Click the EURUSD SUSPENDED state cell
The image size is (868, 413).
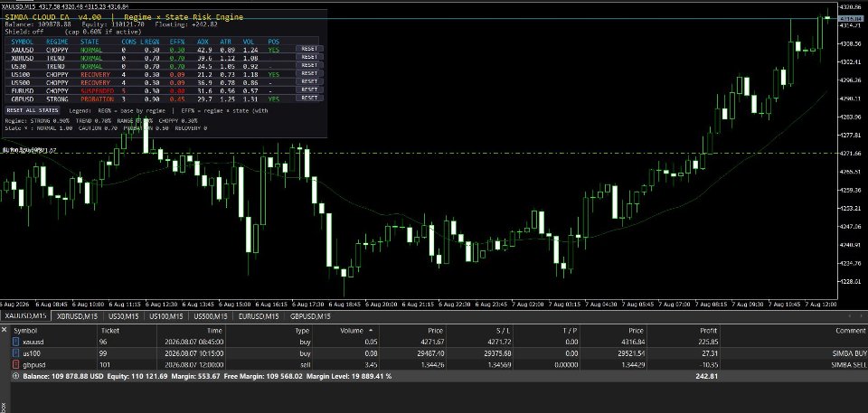(97, 90)
